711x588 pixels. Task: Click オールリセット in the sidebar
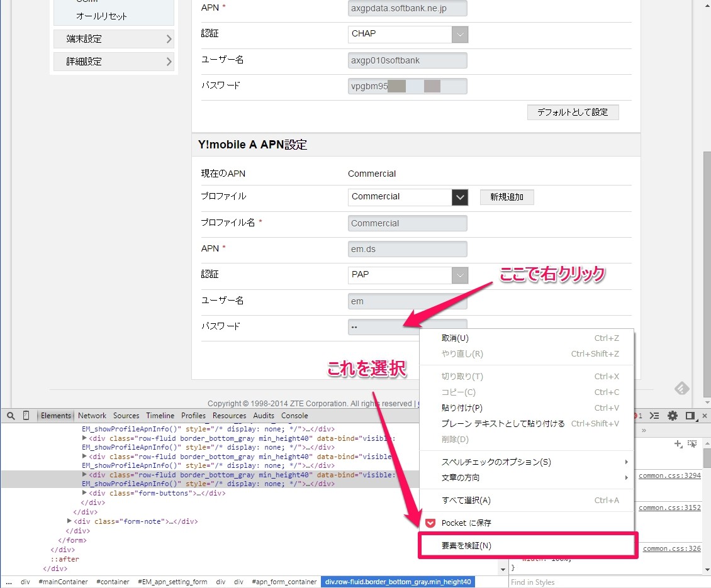tap(101, 16)
